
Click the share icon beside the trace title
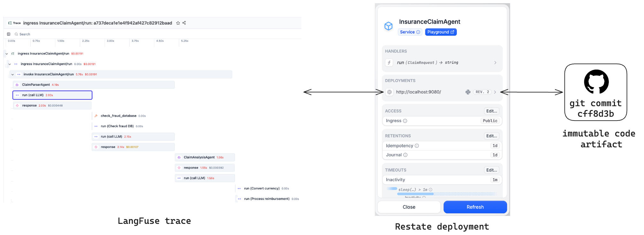tap(184, 23)
